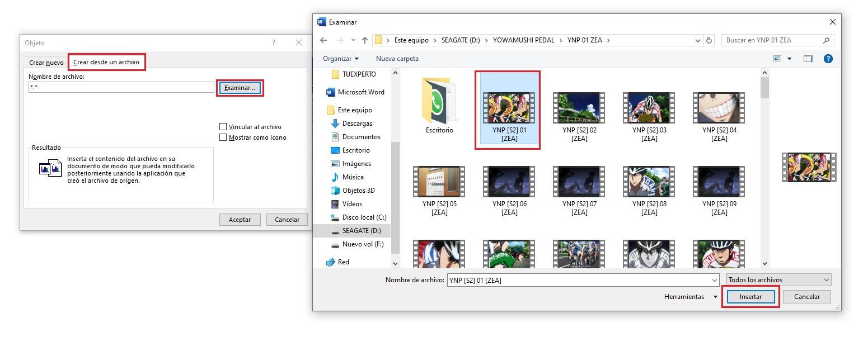Click the blue help question mark icon
868x337 pixels.
[x=828, y=58]
